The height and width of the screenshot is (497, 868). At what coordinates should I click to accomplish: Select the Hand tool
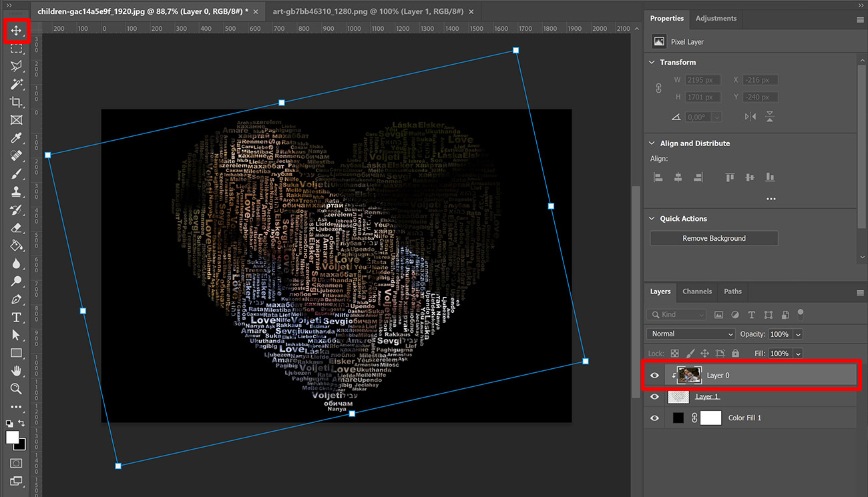pos(17,371)
